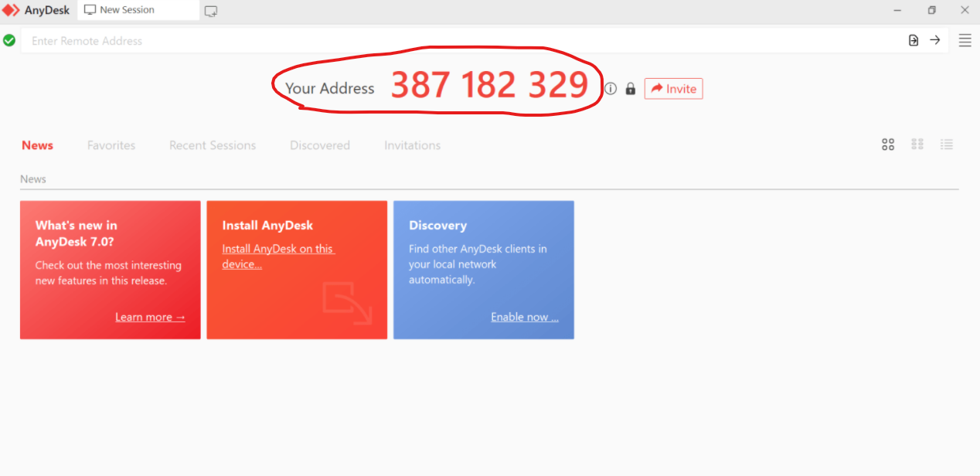Switch to list view

pos(947,144)
